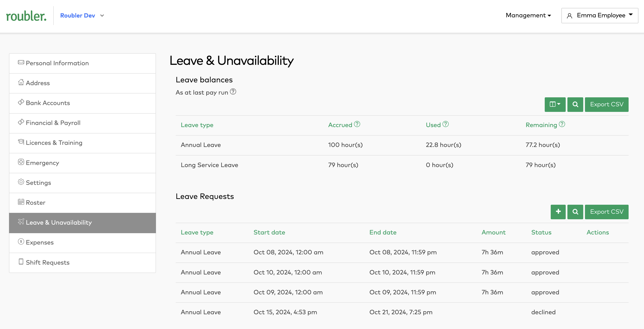Click the tag icon beside Financial & Payroll

21,122
